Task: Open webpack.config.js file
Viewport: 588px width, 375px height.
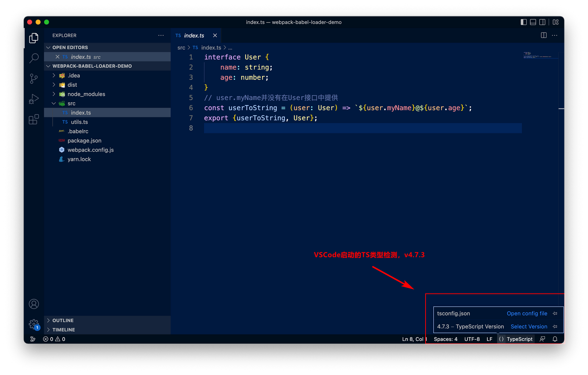Action: (107, 150)
